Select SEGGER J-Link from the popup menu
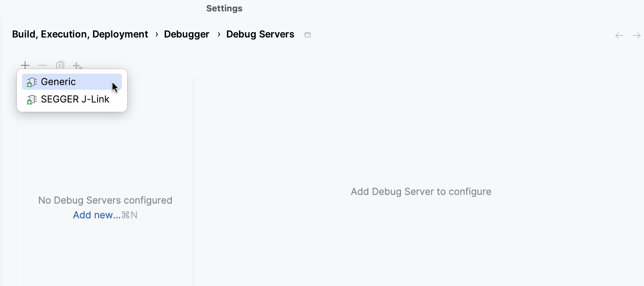Image resolution: width=644 pixels, height=286 pixels. 72,99
